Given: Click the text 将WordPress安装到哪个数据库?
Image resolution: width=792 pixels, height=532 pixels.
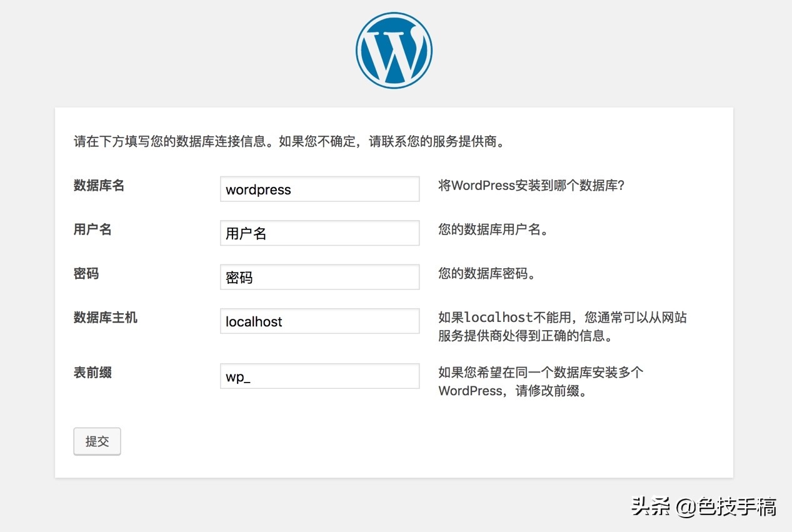Looking at the screenshot, I should (531, 186).
